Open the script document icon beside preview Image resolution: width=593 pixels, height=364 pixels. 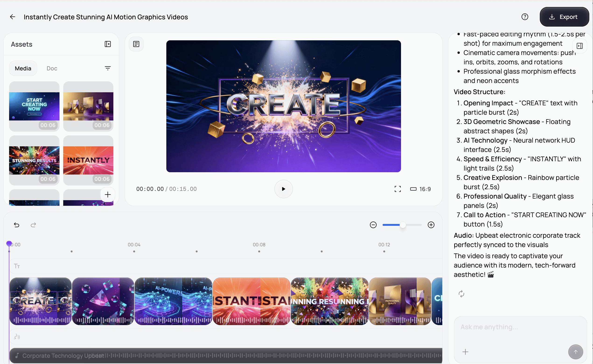tap(136, 44)
